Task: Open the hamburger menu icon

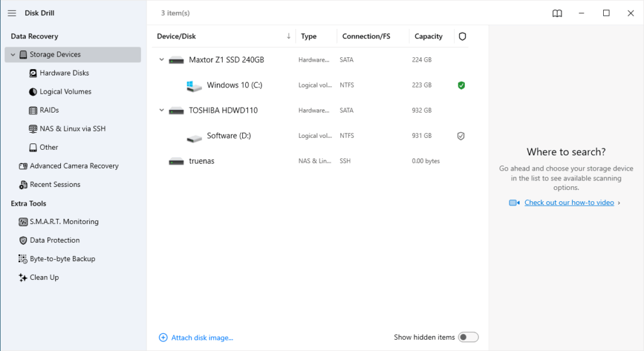Action: coord(12,13)
